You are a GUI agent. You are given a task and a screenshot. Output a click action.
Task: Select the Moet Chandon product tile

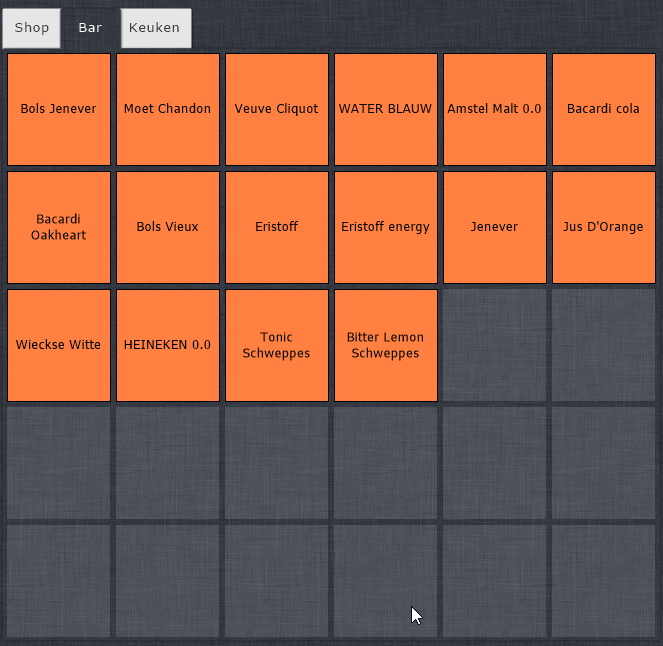168,109
